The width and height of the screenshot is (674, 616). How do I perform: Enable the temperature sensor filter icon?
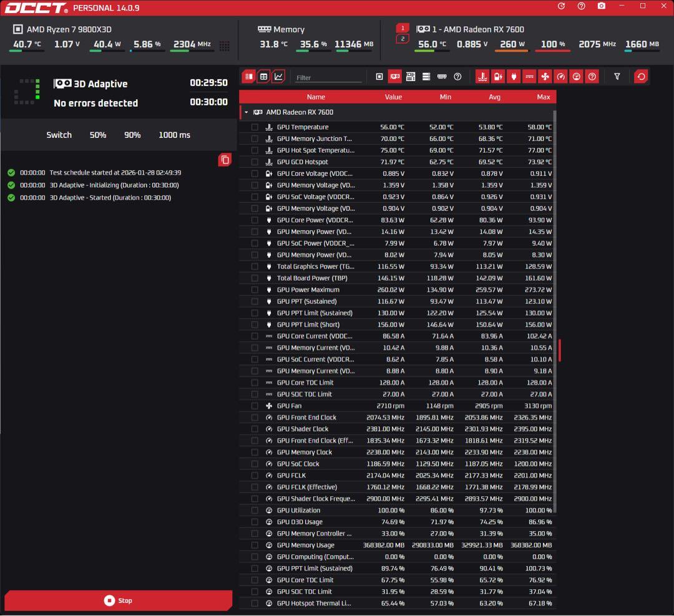coord(482,76)
